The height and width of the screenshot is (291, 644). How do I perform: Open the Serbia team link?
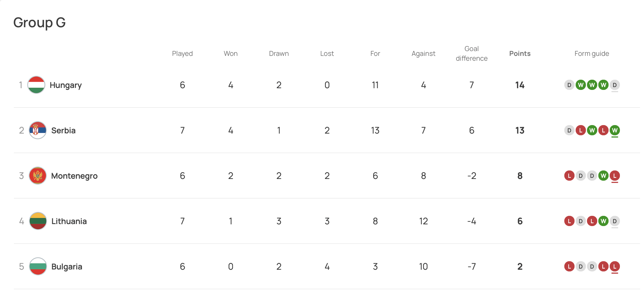coord(63,130)
